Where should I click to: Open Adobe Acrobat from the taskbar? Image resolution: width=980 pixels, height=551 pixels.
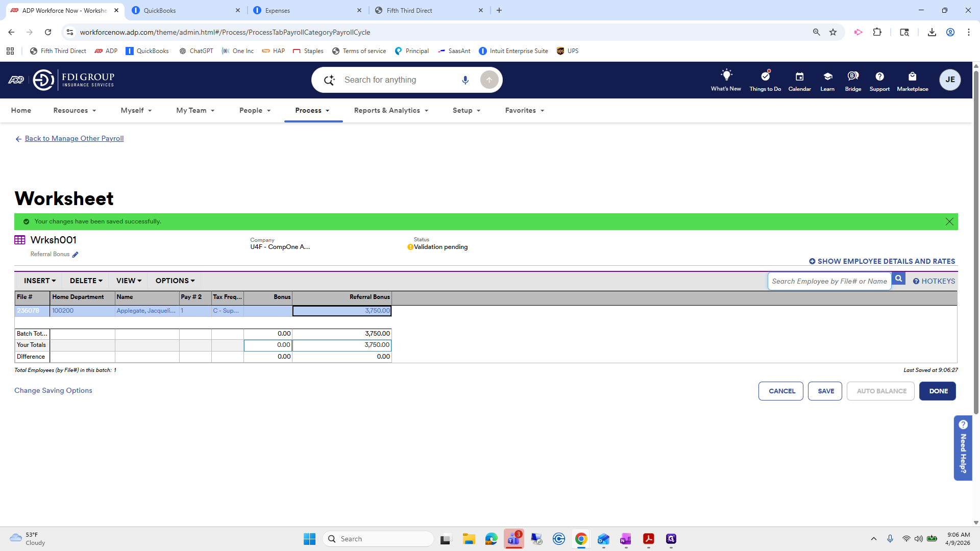(648, 539)
